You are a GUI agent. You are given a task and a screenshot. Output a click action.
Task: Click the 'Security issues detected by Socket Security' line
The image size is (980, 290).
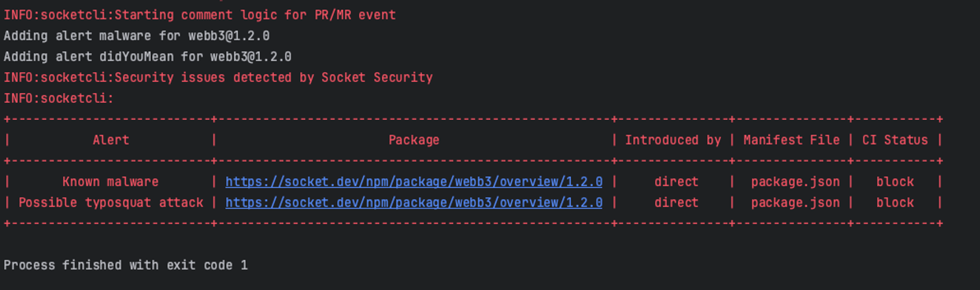218,78
